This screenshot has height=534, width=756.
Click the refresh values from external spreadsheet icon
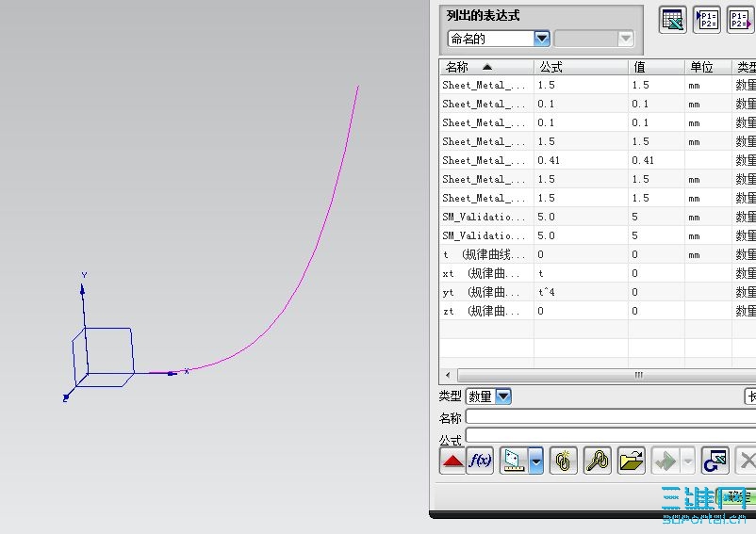[715, 461]
